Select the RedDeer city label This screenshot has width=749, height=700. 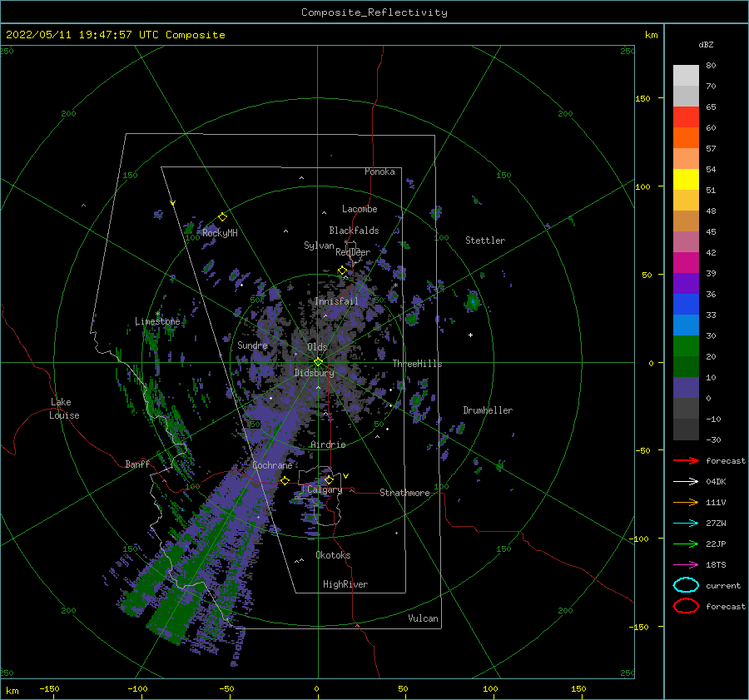(353, 252)
